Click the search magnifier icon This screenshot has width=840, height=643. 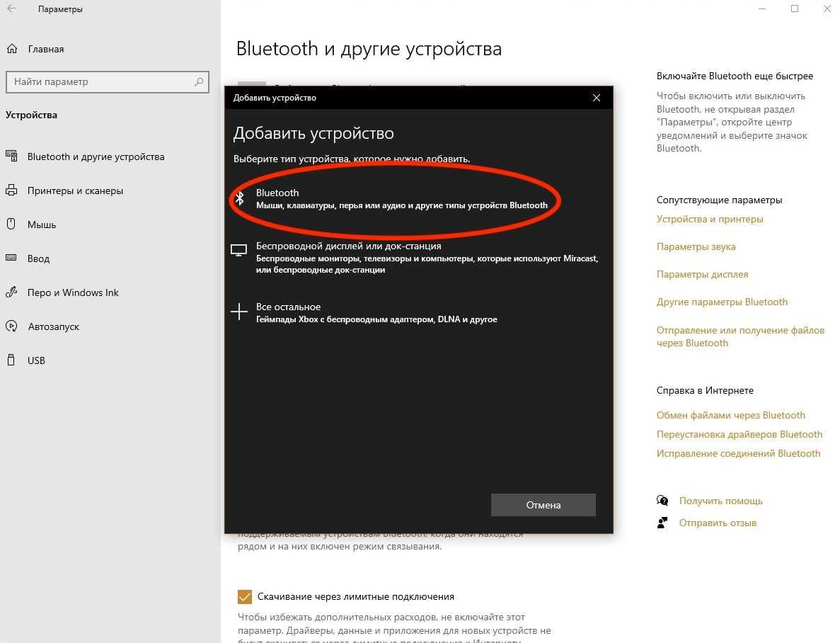[199, 81]
